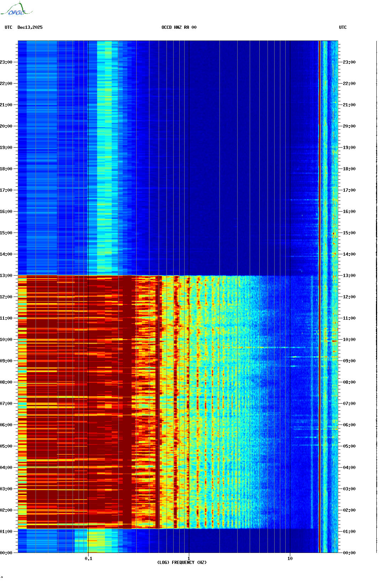Click the '(LOG) FREQUENCY (HZ)' axis title
This screenshot has height=581, width=392.
point(182,563)
